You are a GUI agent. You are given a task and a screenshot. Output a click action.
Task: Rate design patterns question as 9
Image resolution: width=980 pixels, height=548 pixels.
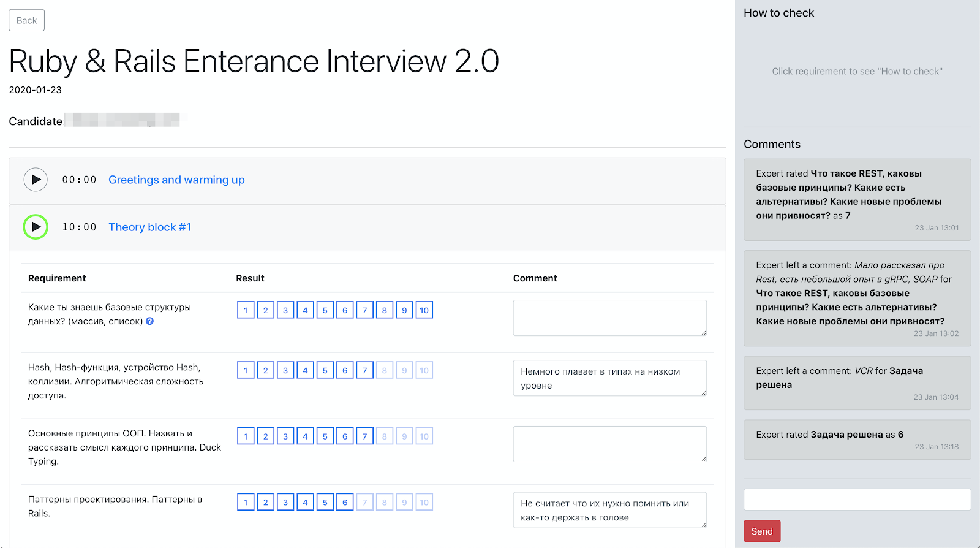click(x=404, y=502)
